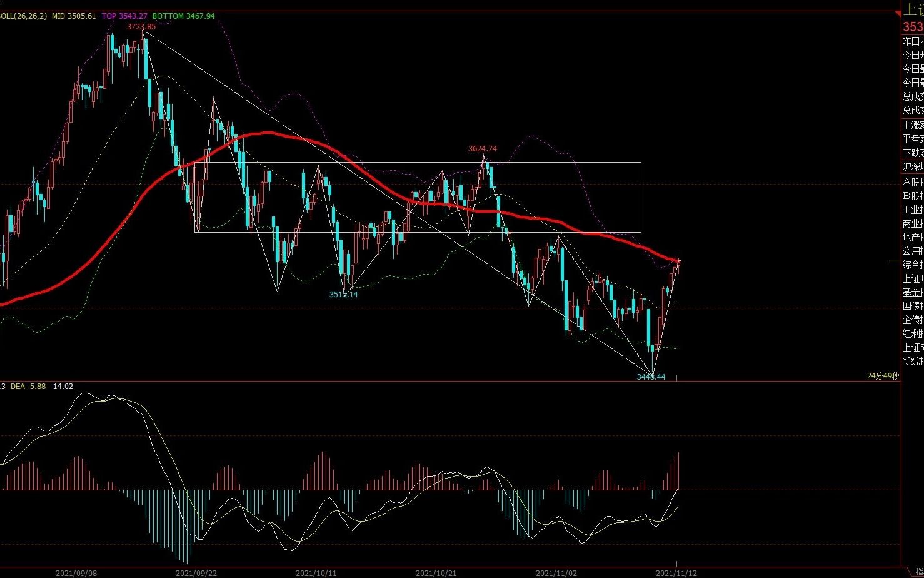Click the 2021/09/22 date axis label
Screen dimensions: 924x578
coord(196,573)
